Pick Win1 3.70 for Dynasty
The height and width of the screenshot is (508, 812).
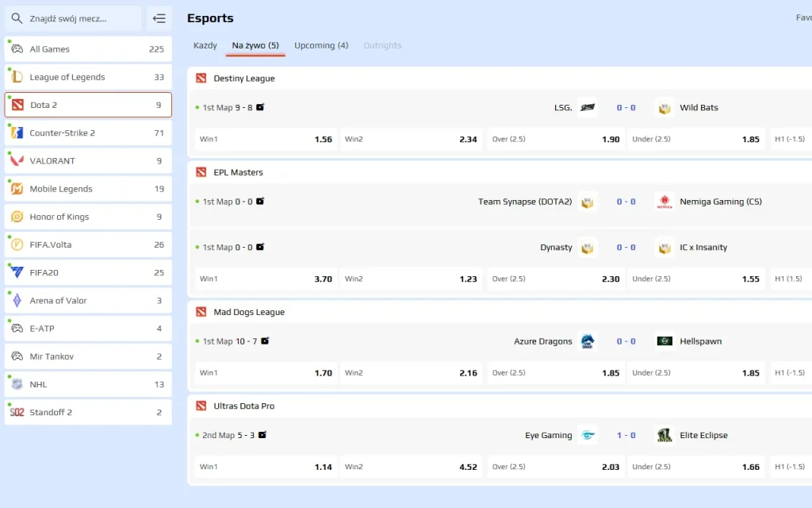click(266, 279)
